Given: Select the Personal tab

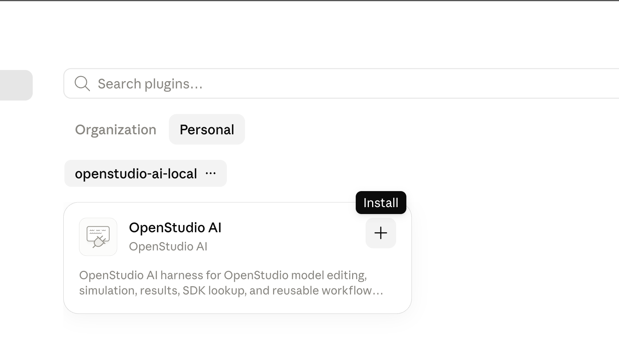Looking at the screenshot, I should click(207, 129).
